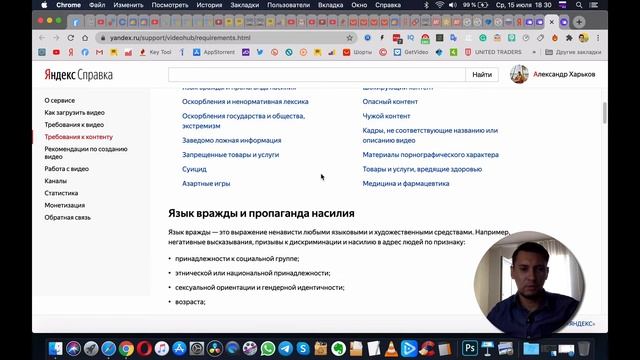Click the volume icon in menu bar
Image resolution: width=640 pixels, height=360 pixels.
tap(453, 5)
